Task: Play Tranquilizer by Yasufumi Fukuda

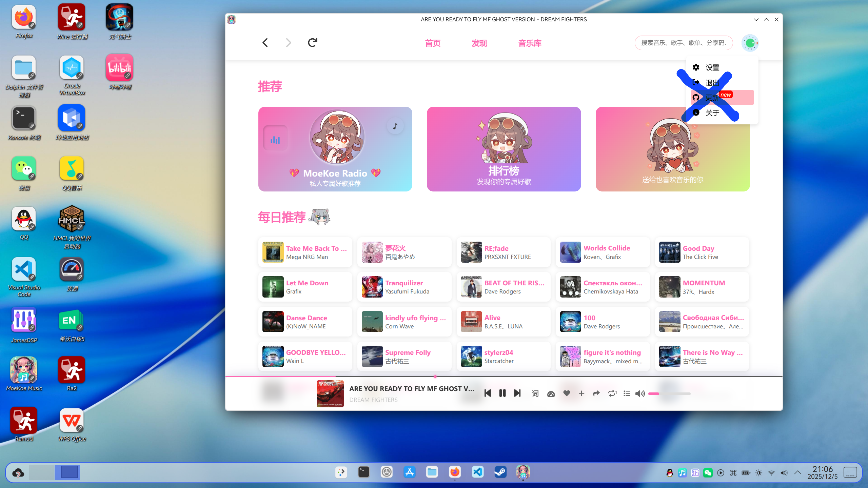Action: tap(404, 287)
